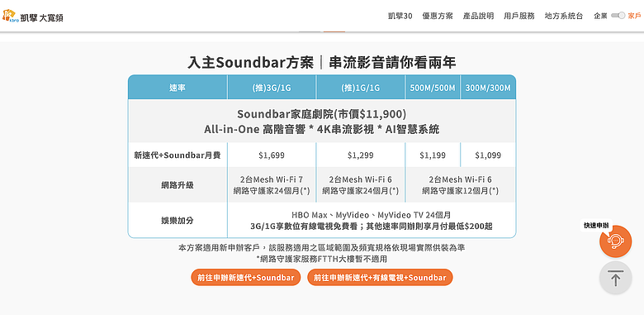Click the back-to-top arrow button

[x=615, y=278]
